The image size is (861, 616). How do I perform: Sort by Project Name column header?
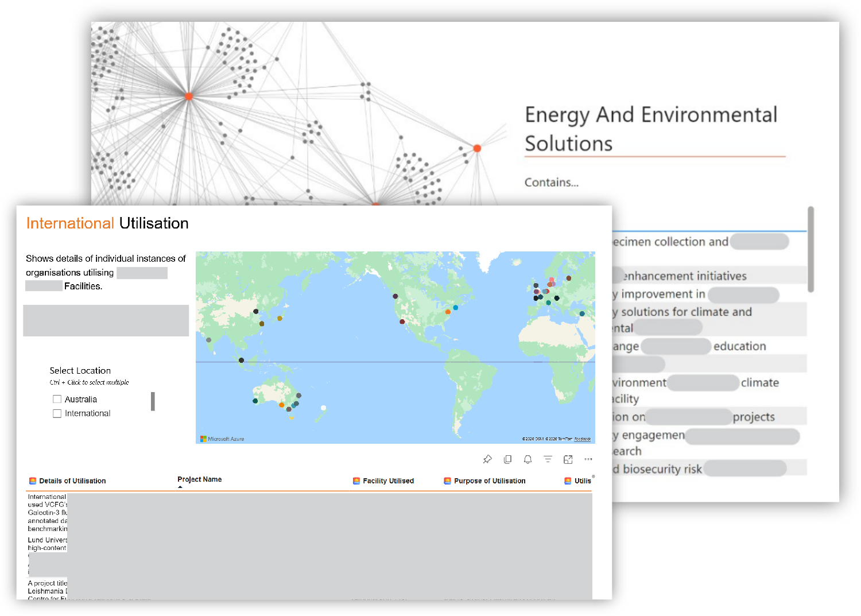coord(199,479)
